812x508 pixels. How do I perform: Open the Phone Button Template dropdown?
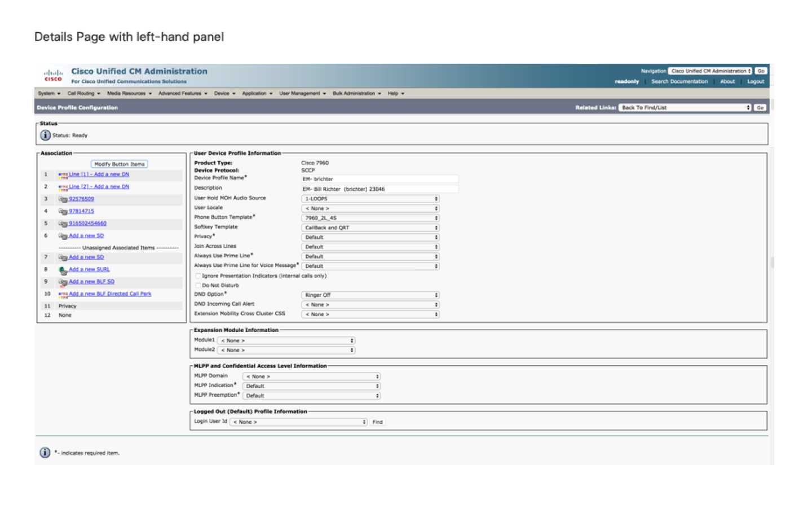[370, 218]
